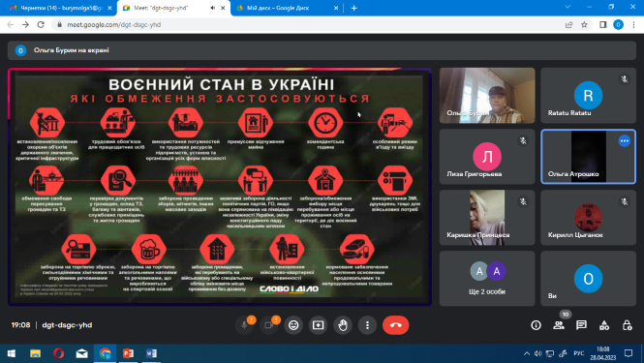
Task: Open the tab search chevron in Chrome
Action: click(567, 7)
